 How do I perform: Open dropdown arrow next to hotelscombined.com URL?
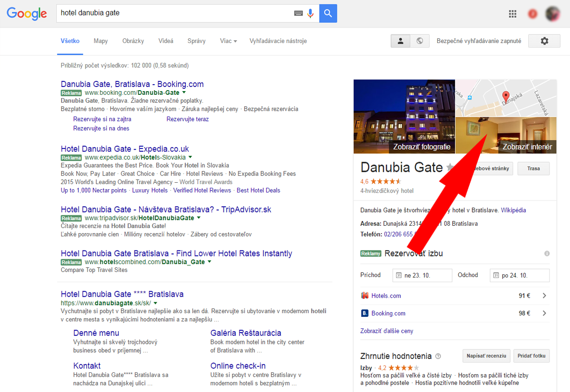(209, 262)
